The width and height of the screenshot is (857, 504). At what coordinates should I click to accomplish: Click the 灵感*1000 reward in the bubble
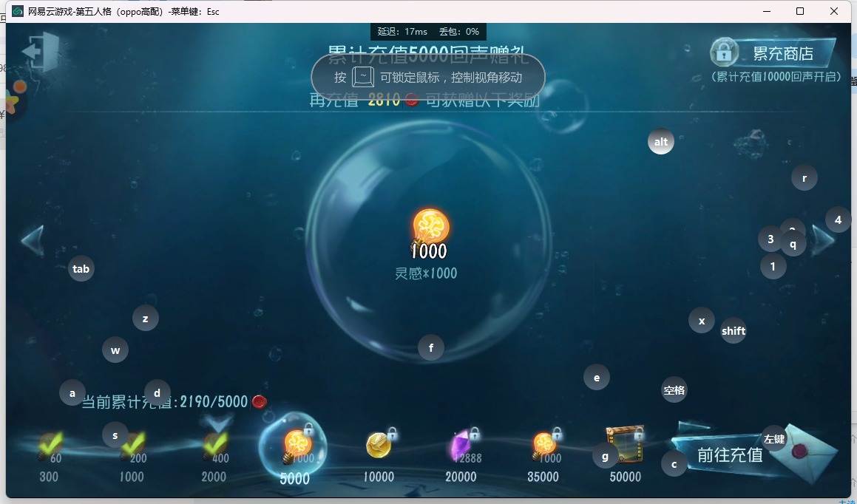430,234
